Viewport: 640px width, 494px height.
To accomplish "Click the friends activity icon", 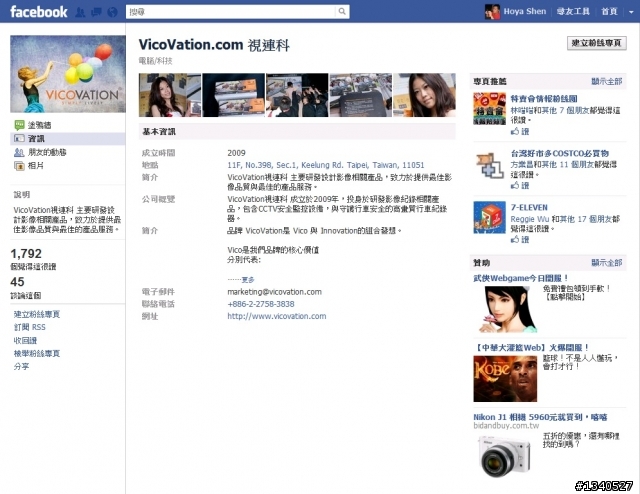I will [19, 152].
